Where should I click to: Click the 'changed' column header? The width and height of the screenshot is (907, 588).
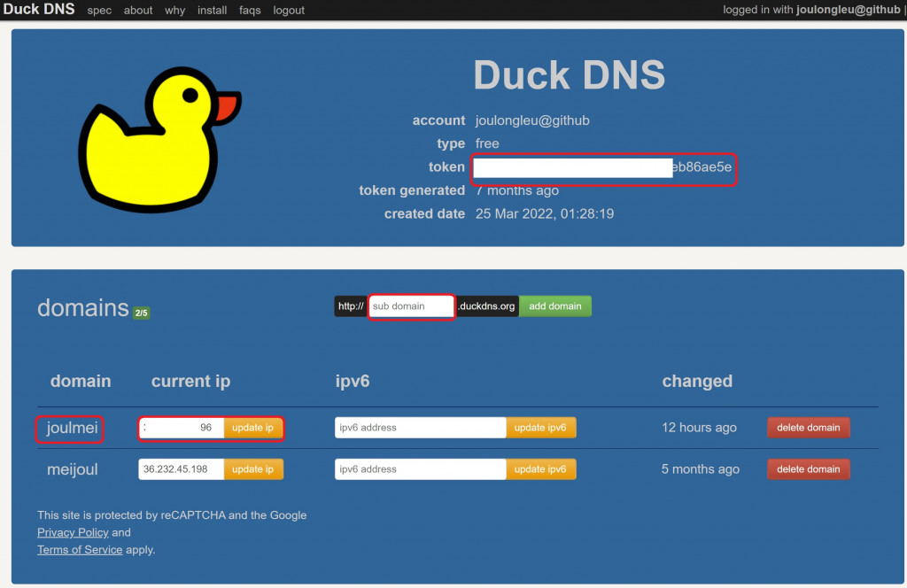(697, 381)
